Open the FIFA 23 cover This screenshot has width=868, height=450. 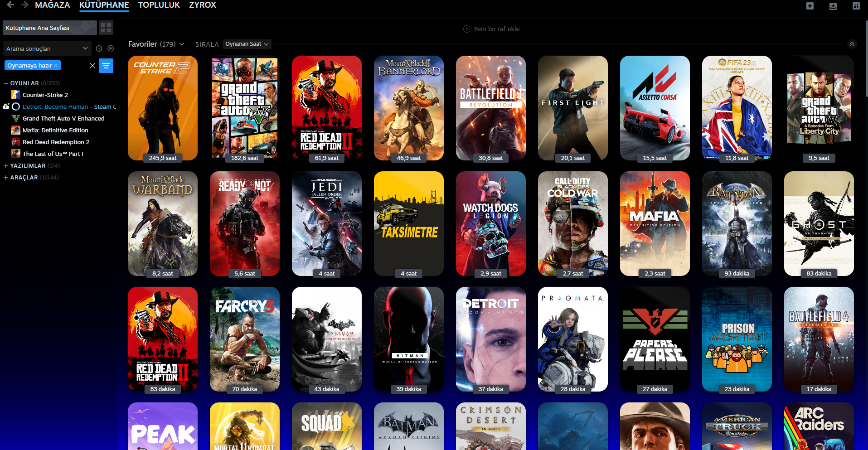[737, 108]
